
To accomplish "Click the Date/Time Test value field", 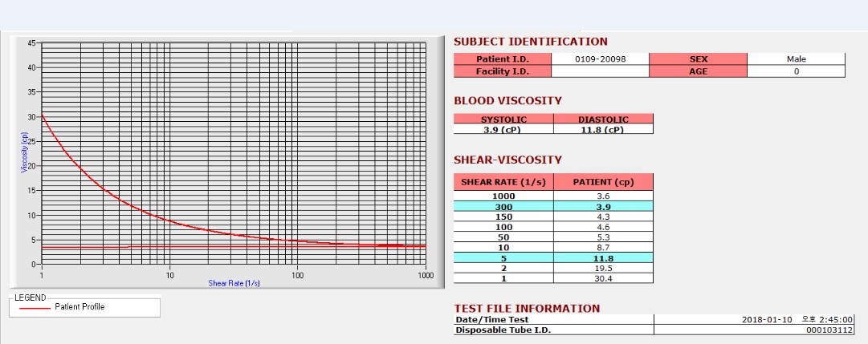I will (753, 320).
